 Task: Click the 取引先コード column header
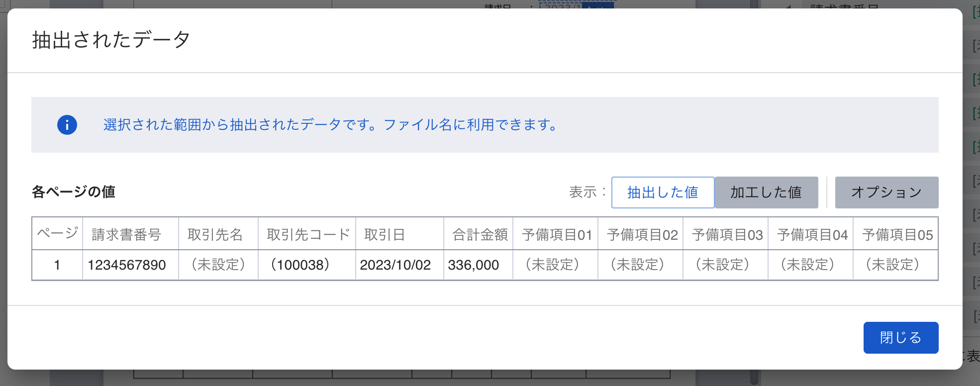pos(308,234)
